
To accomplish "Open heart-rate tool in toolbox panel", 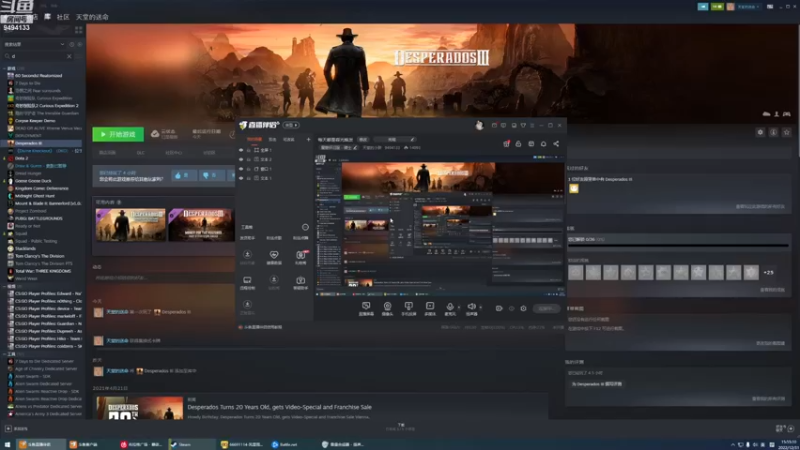I will click(x=274, y=257).
